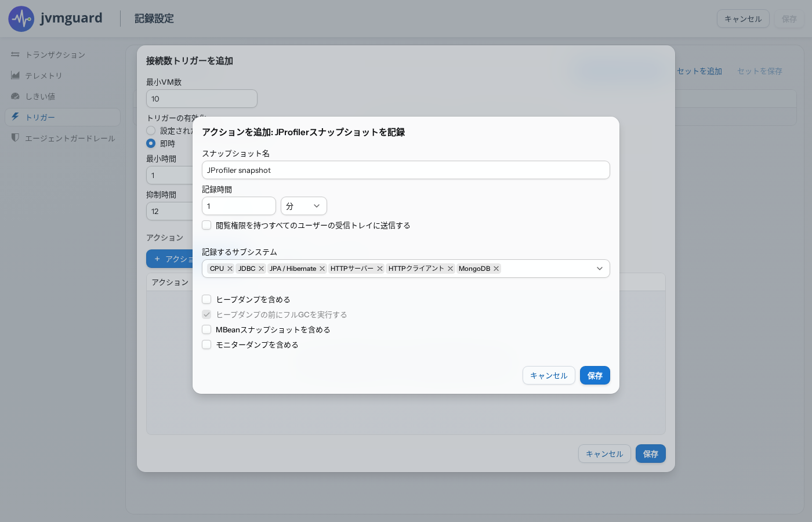The width and height of the screenshot is (812, 522).
Task: Click the 最小VM数 input field
Action: click(202, 99)
